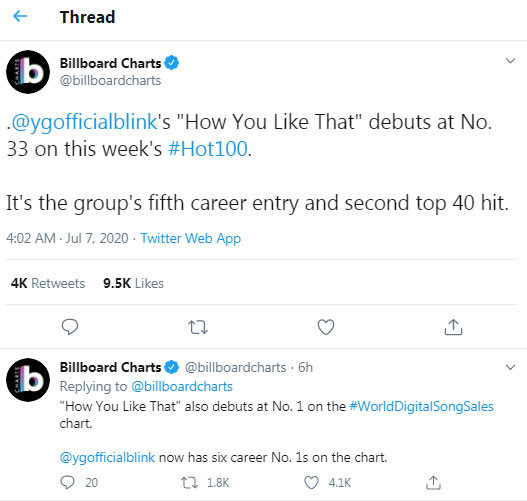The height and width of the screenshot is (501, 527).
Task: Share the main tweet via share icon
Action: click(x=453, y=327)
